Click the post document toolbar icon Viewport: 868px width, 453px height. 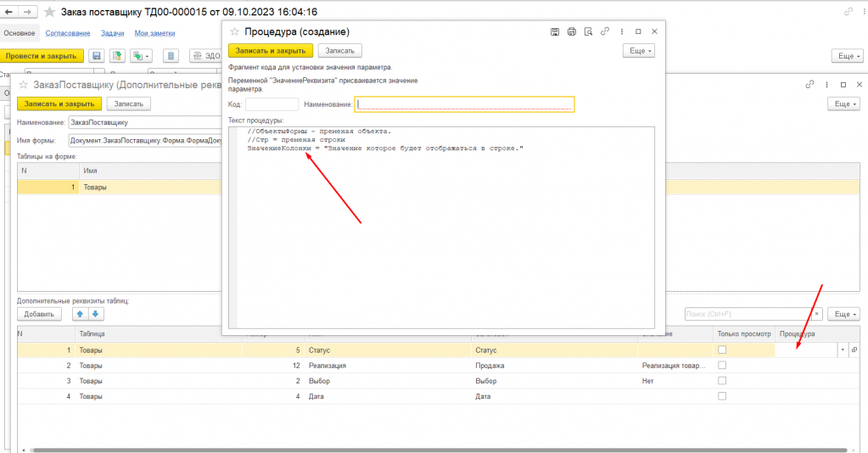(x=117, y=56)
